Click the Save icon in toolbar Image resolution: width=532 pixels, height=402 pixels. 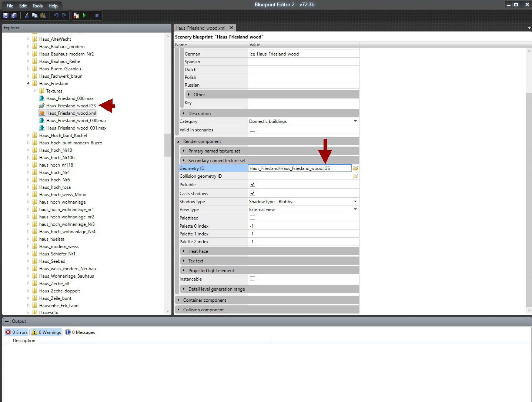tap(6, 16)
